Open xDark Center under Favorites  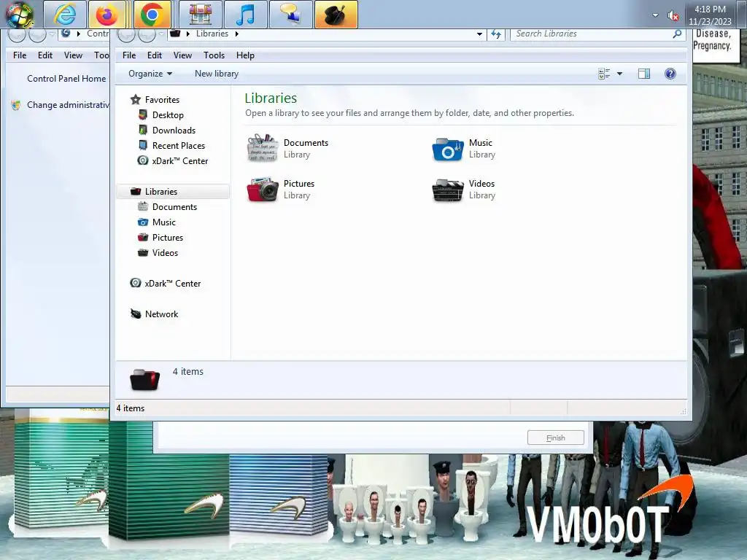point(179,160)
